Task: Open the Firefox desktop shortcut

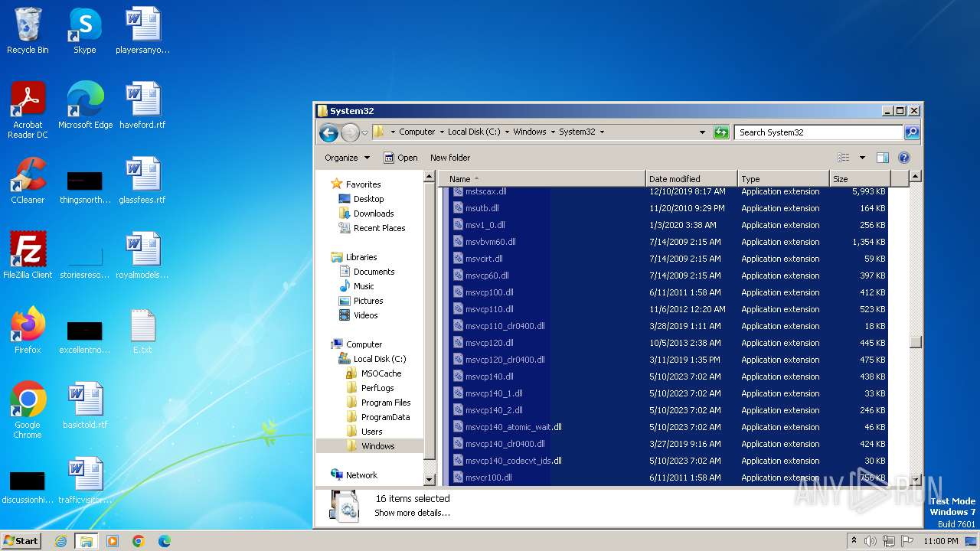Action: click(28, 331)
